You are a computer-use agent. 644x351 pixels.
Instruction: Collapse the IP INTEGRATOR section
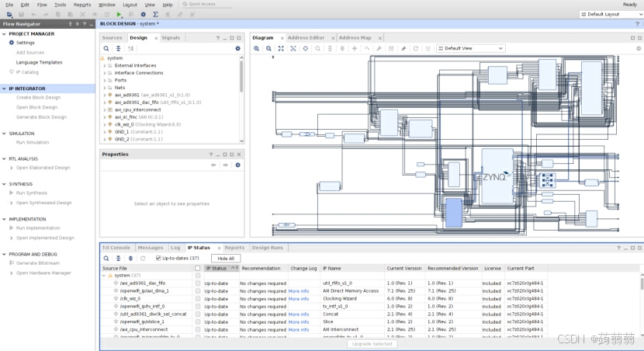pos(4,89)
